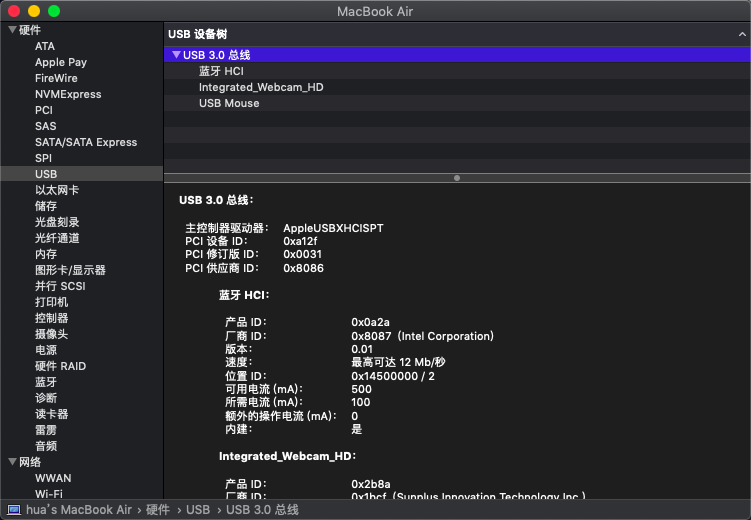Select WWAN under 网络
The height and width of the screenshot is (520, 751).
[53, 478]
